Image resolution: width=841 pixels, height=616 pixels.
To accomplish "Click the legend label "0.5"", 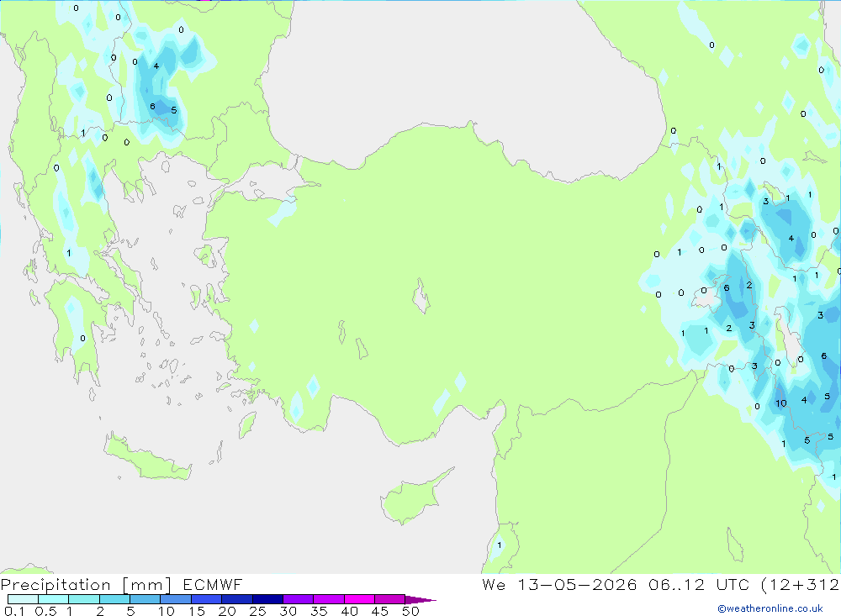I will coord(45,611).
